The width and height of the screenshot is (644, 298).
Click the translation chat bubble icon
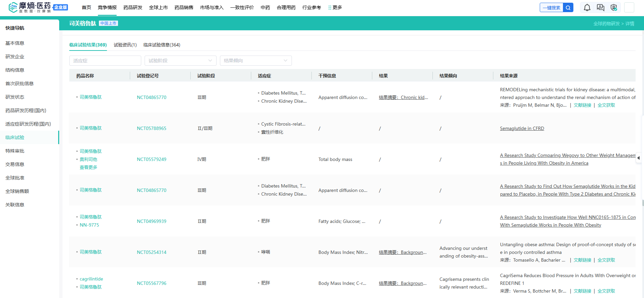click(x=600, y=7)
